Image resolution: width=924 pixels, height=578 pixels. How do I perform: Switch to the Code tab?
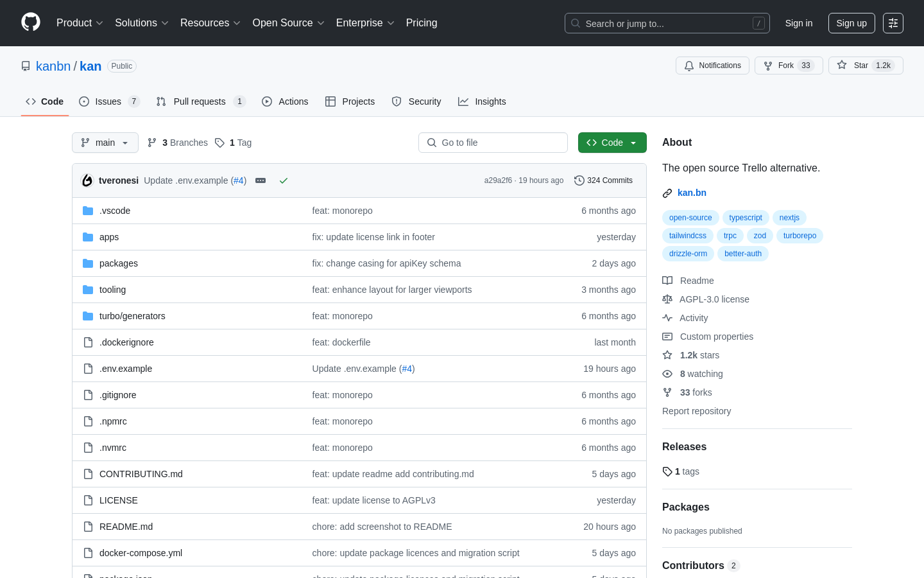pos(45,101)
